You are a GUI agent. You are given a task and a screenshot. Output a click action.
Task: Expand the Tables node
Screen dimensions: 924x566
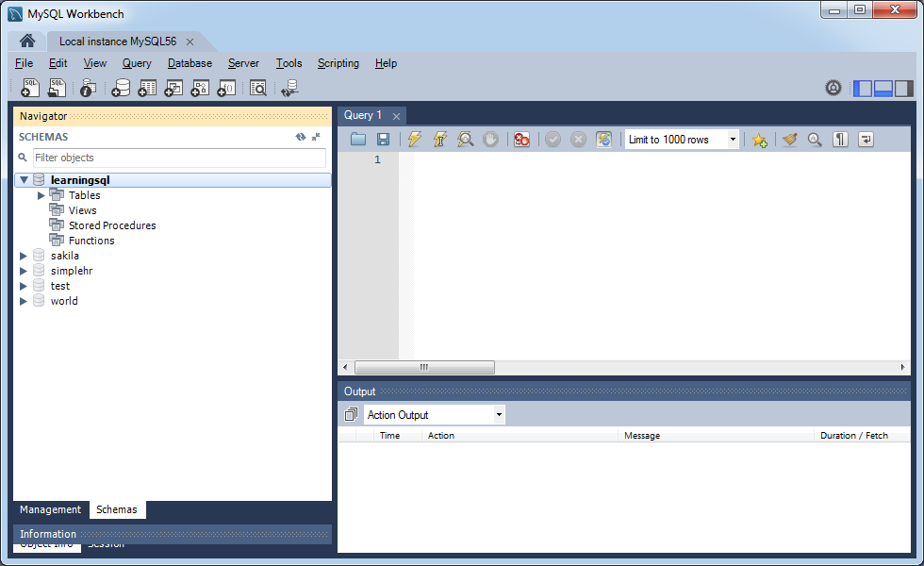(41, 195)
